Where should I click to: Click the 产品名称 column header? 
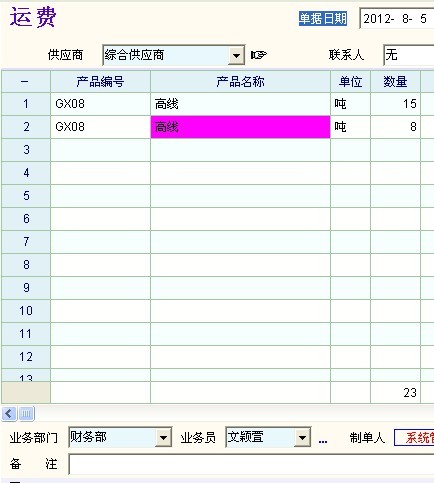click(x=240, y=82)
